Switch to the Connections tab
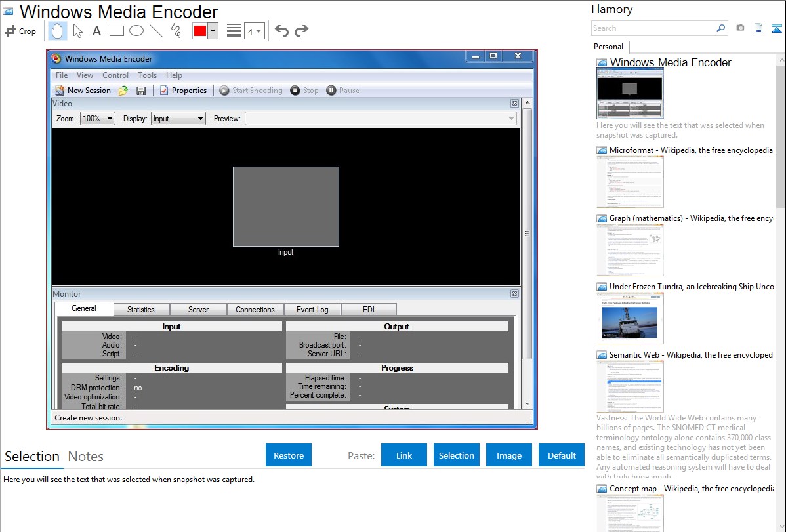The width and height of the screenshot is (786, 532). point(255,310)
